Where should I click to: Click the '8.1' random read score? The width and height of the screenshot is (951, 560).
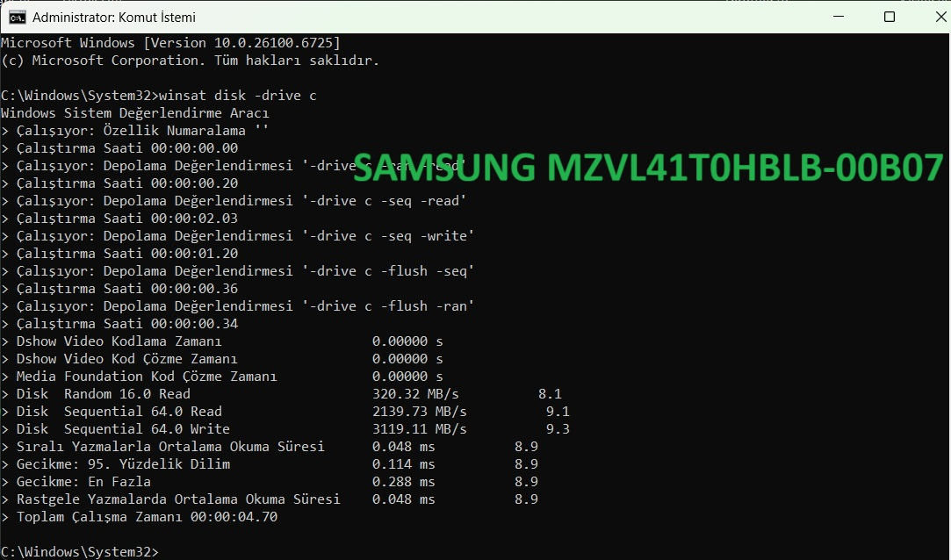pyautogui.click(x=550, y=394)
